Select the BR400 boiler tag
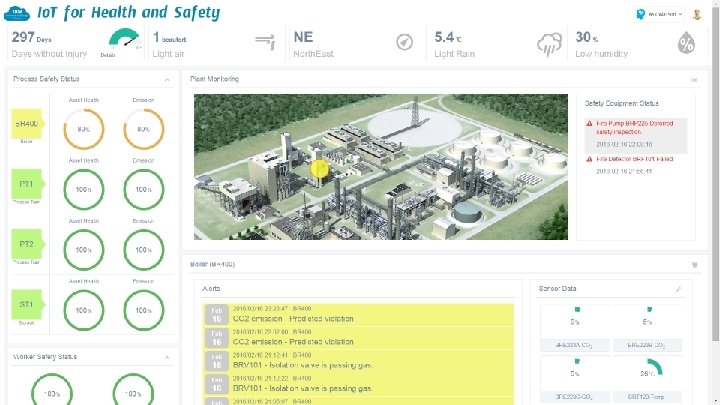720x405 pixels. (27, 124)
